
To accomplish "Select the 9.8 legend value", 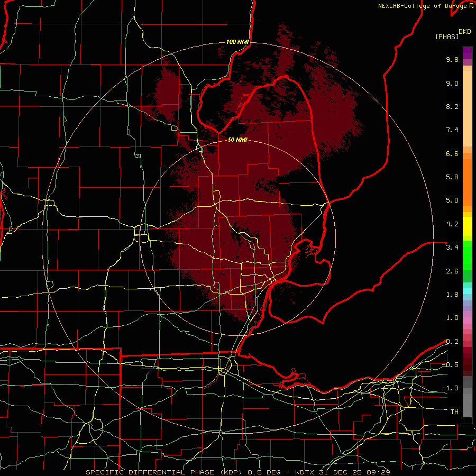I will click(x=452, y=59).
